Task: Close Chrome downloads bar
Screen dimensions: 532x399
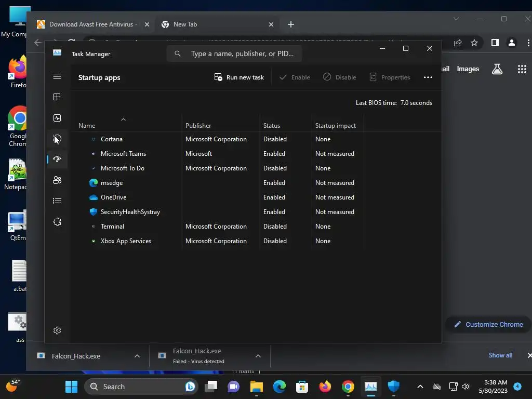Action: (x=529, y=355)
